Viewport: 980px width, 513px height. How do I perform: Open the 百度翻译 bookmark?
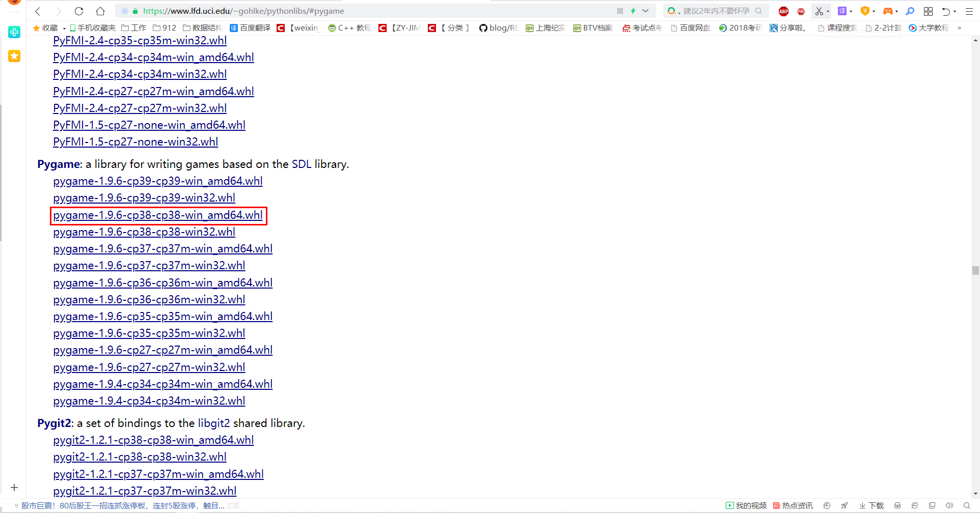pyautogui.click(x=250, y=28)
